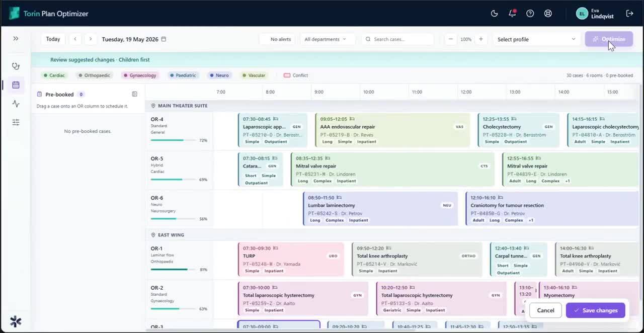Go to the next day arrow
Screen dimensions: 644x333
(91, 39)
